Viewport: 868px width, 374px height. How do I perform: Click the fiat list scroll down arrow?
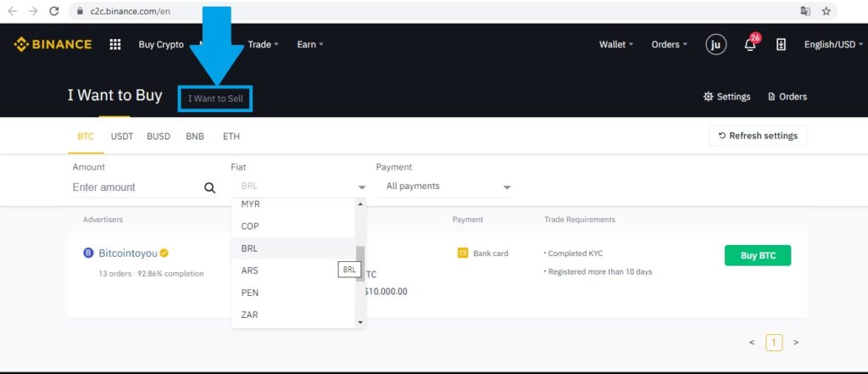pos(360,322)
